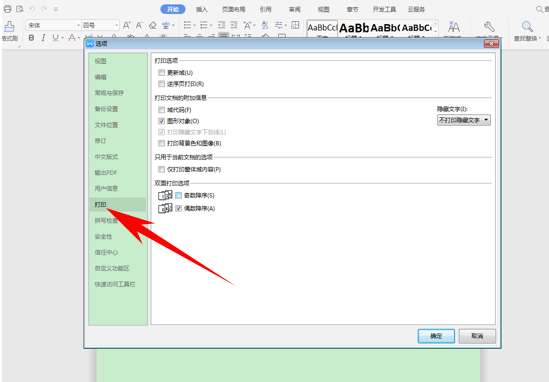Click the Bold formatting icon
549x382 pixels.
coord(32,38)
